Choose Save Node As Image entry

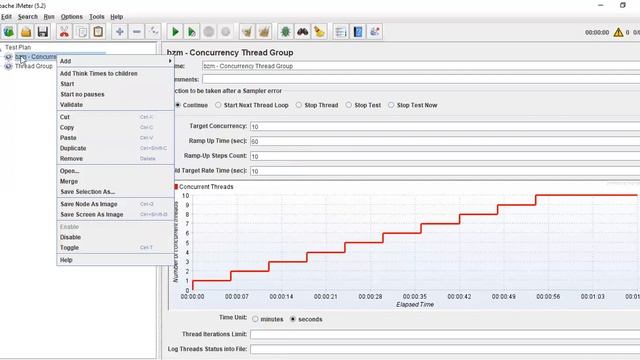tap(116, 204)
